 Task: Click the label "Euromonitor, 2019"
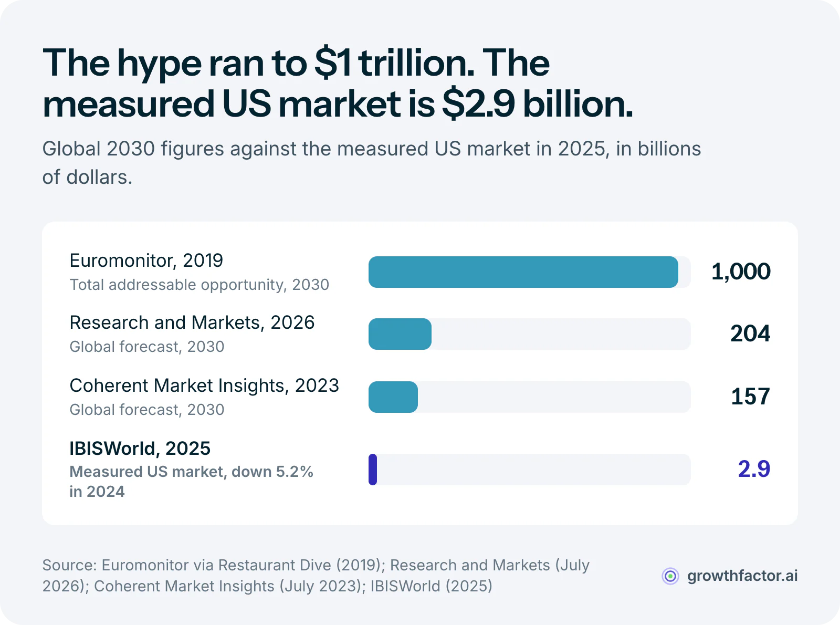[146, 261]
